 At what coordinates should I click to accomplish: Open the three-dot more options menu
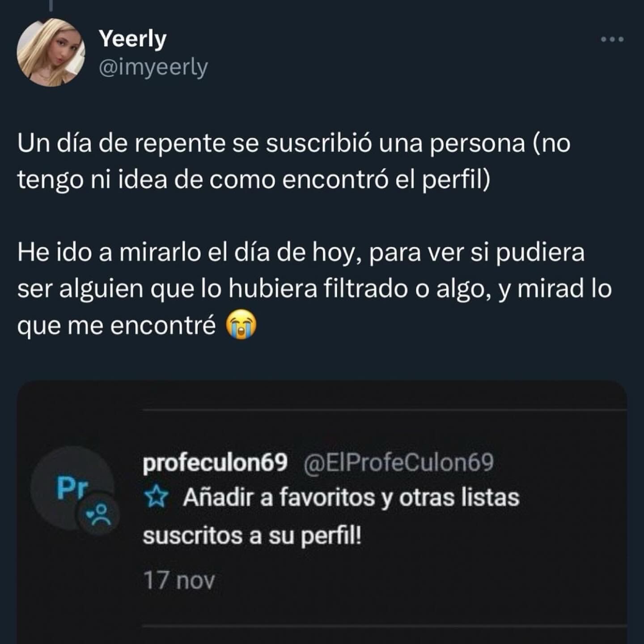pos(612,40)
